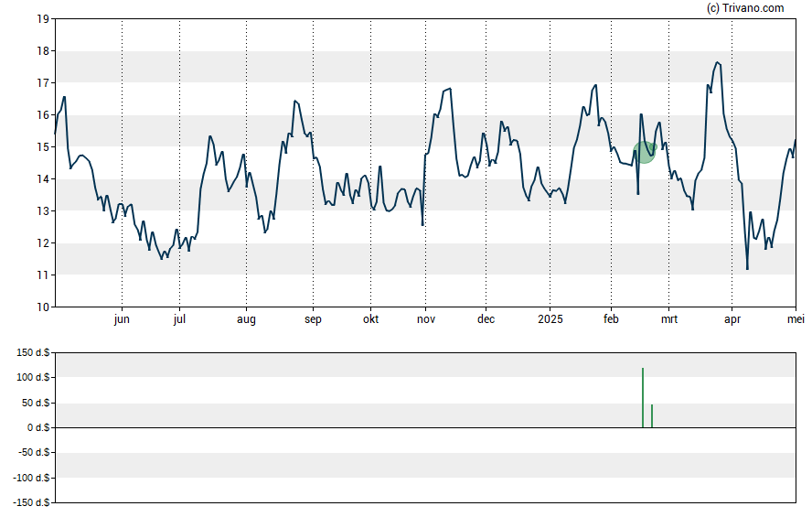
Task: Click the price axis value 11
Action: tap(43, 275)
